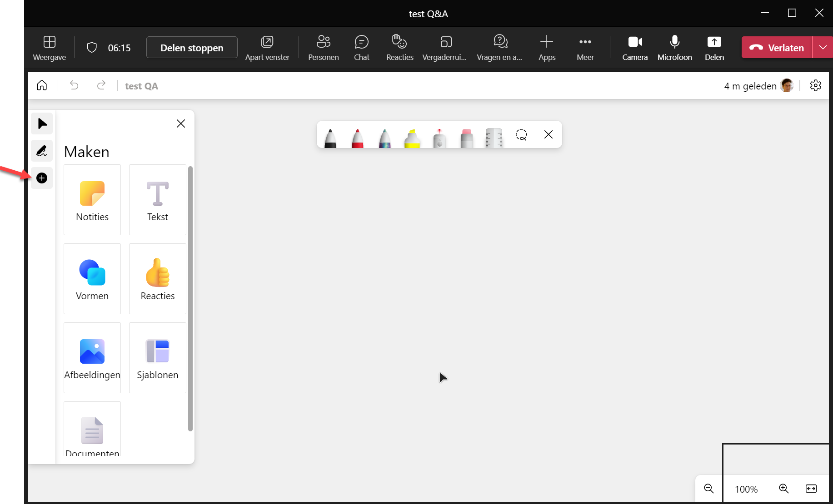Undo the last whiteboard action

coord(74,85)
